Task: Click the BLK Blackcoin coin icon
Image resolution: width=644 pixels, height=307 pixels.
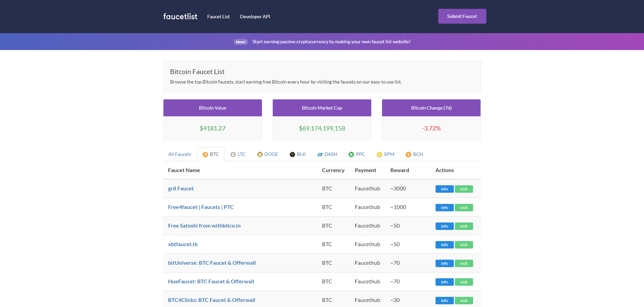Action: click(x=292, y=154)
